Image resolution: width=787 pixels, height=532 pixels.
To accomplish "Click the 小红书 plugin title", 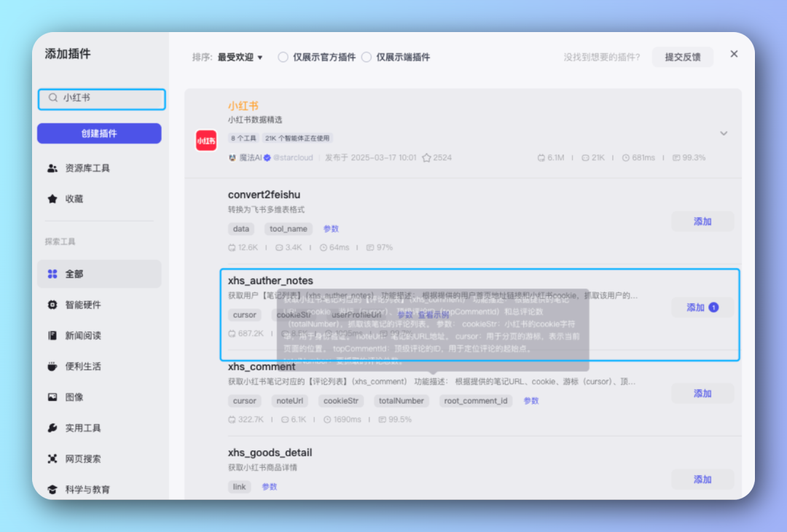I will [x=243, y=106].
